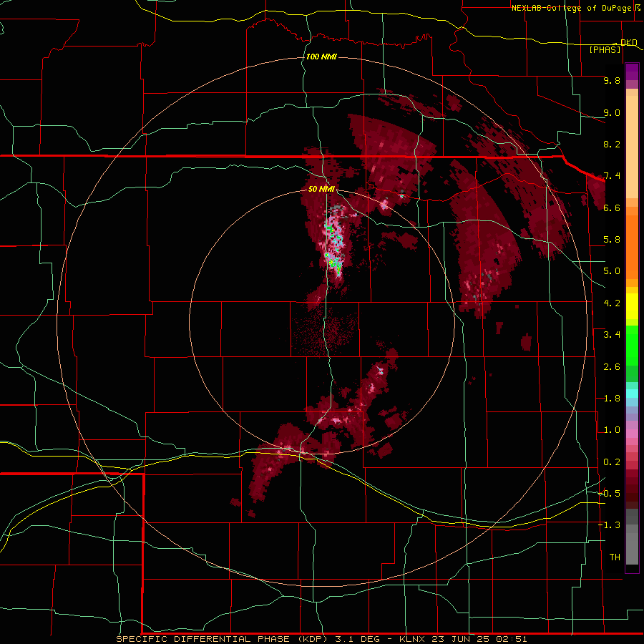Click the 23 JUN 25 date text
This screenshot has width=644, height=644.
pos(461,639)
